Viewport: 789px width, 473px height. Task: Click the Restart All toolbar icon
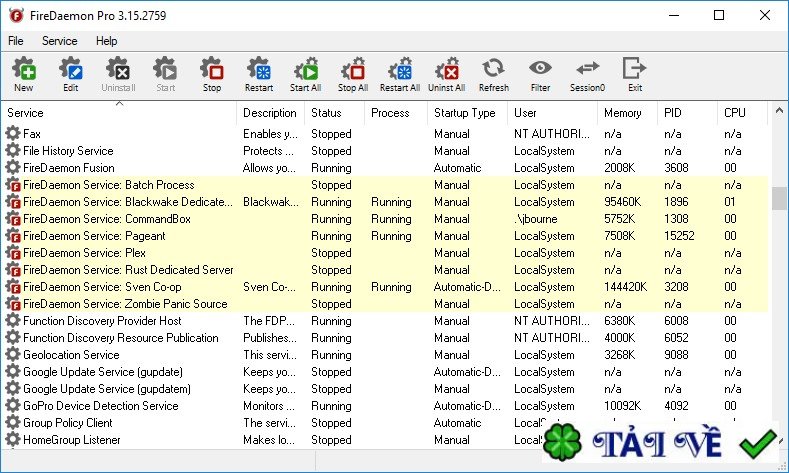click(400, 68)
